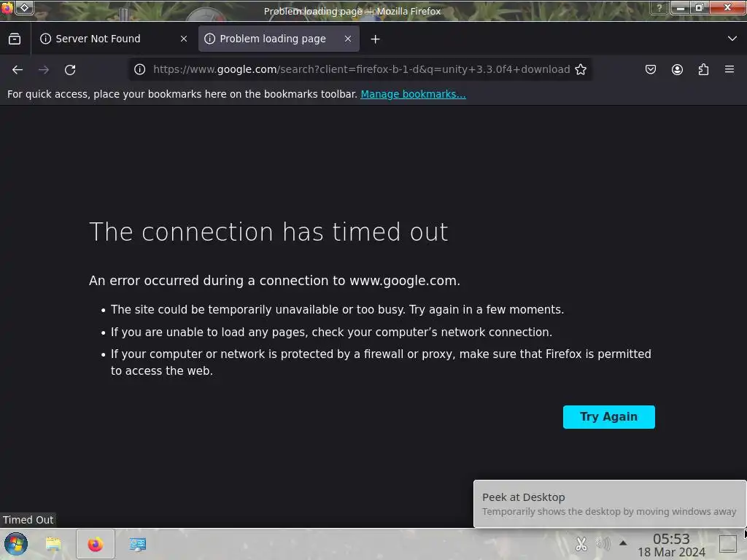The width and height of the screenshot is (747, 560).
Task: Open a new tab with plus button
Action: tap(376, 39)
